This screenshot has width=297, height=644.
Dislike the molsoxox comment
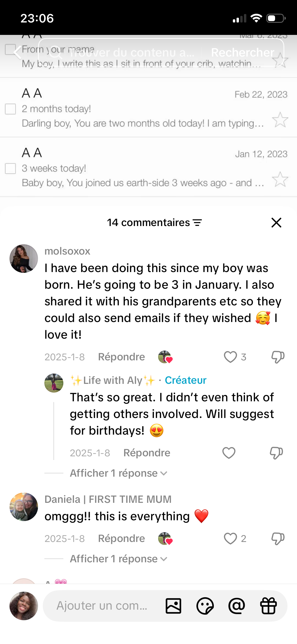point(278,357)
